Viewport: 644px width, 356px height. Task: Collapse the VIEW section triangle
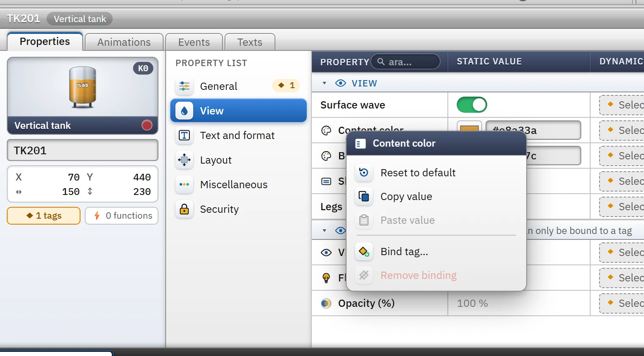click(x=325, y=83)
